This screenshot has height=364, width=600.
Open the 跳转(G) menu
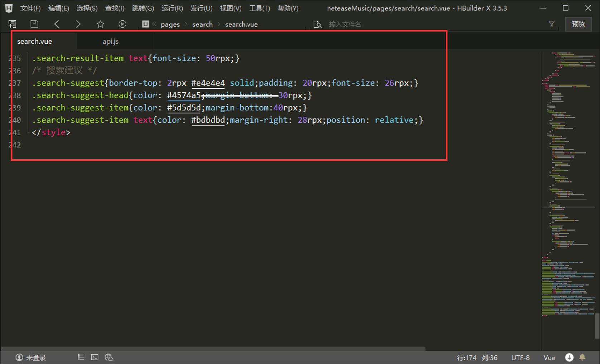tap(143, 8)
